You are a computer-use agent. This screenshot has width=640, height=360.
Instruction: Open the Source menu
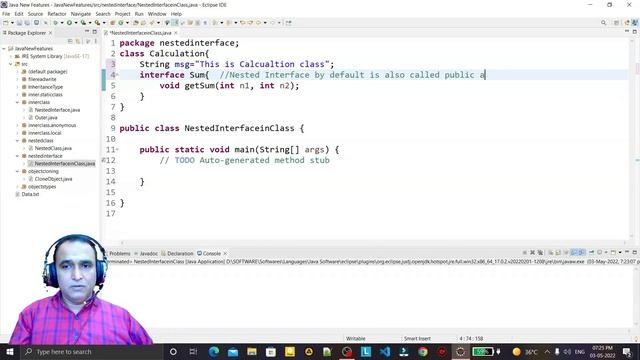click(x=35, y=14)
